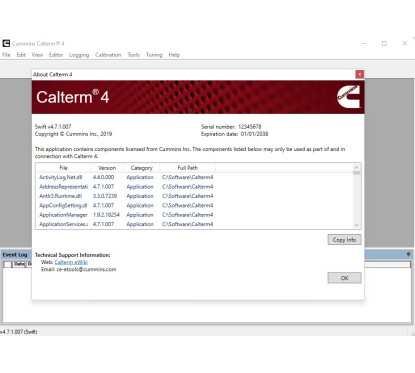The image size is (415, 373).
Task: Select the AddressRepresentat row
Action: (x=126, y=187)
